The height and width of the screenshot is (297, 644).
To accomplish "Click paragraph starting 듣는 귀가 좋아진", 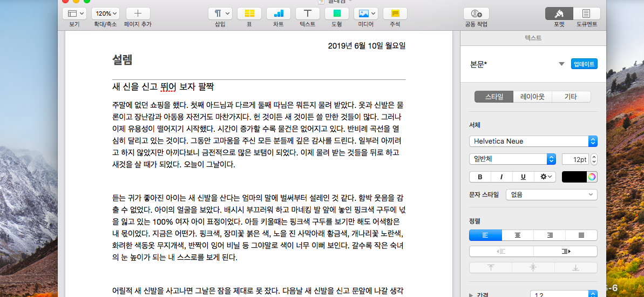I will (x=259, y=227).
